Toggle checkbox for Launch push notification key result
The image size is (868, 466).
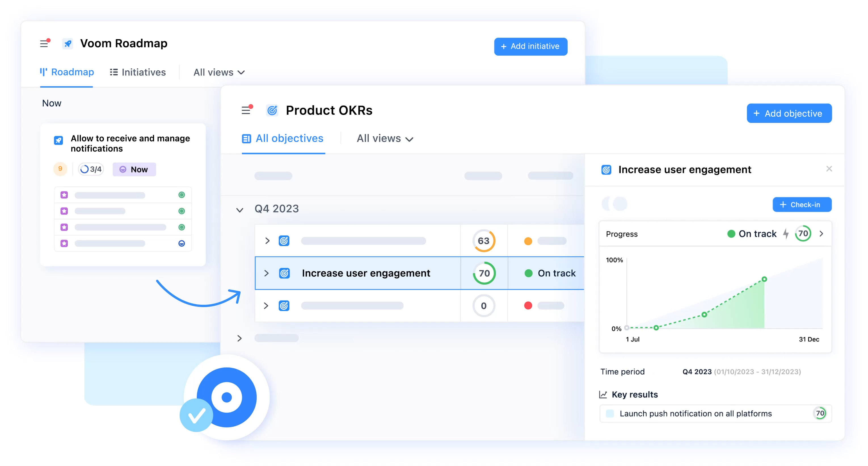coord(610,413)
